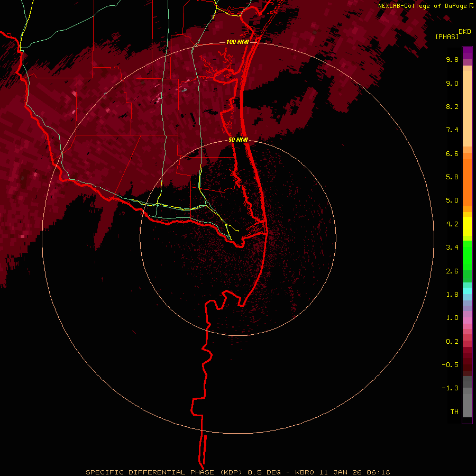Click the SPECIFIC DIFFERENTIAL PHASE (KDP) caption
This screenshot has width=476, height=476.
click(165, 472)
